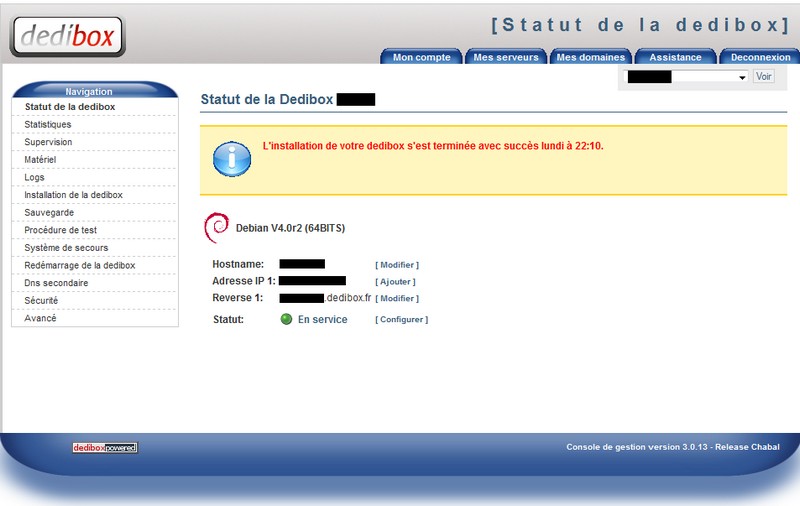Click the green En service status indicator
The width and height of the screenshot is (800, 506).
click(286, 319)
